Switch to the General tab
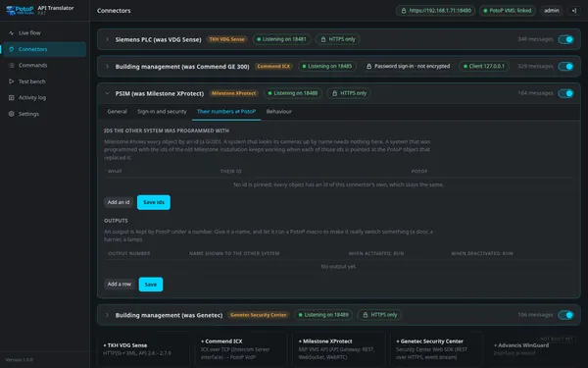Viewport: 588px width, 368px height. tap(117, 112)
